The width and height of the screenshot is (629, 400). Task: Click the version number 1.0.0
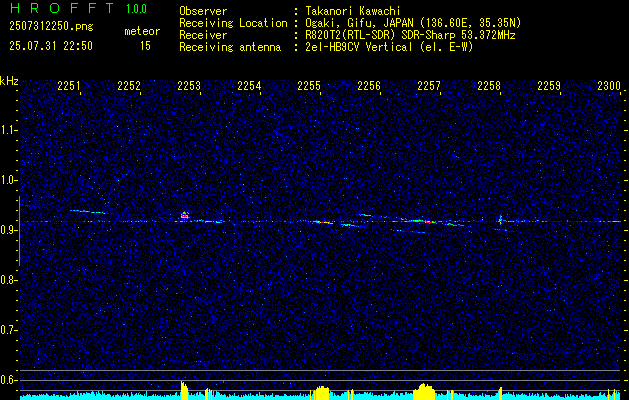[x=136, y=9]
